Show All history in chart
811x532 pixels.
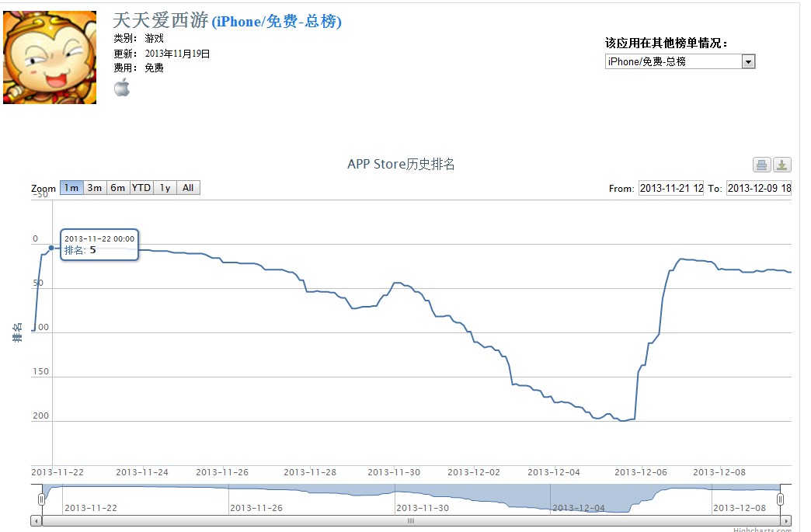point(188,188)
